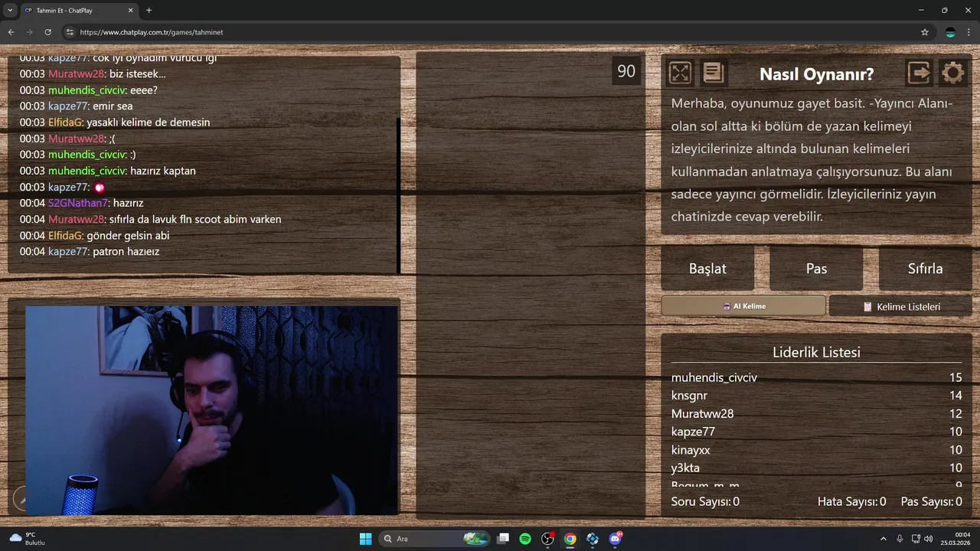This screenshot has width=980, height=551.
Task: Open Spotify from the taskbar
Action: (x=525, y=539)
